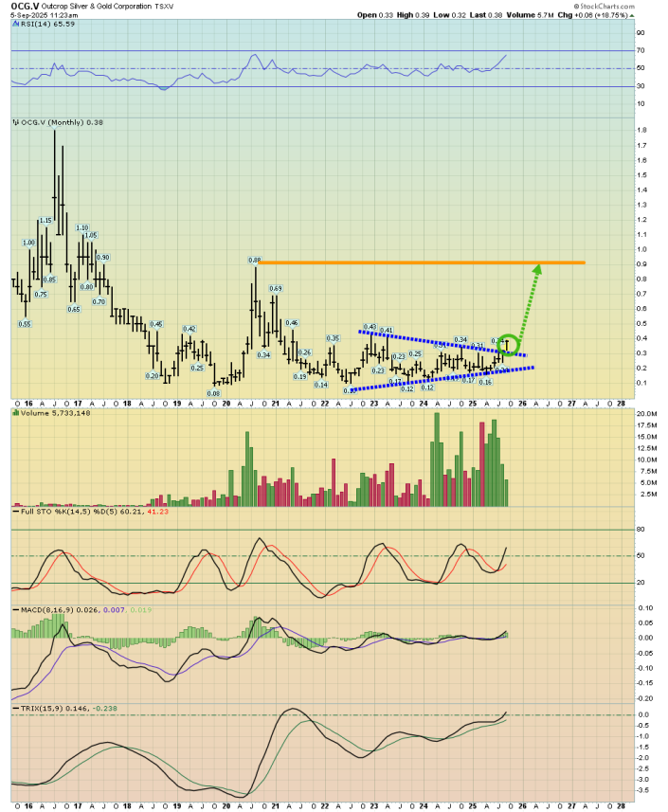This screenshot has height=812, width=668.
Task: Click the 20.0M value on the volume axis
Action: coord(647,414)
